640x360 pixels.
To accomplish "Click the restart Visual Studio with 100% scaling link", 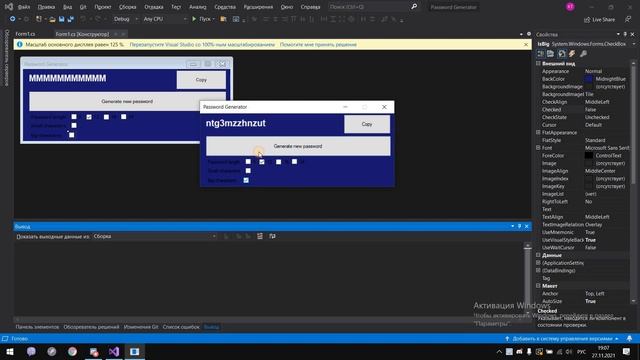I will (202, 44).
